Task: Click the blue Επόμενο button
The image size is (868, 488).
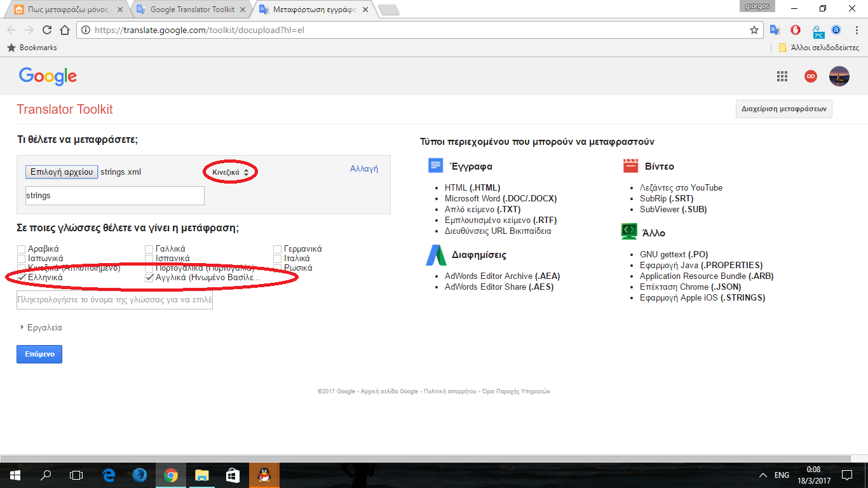Action: (x=39, y=354)
